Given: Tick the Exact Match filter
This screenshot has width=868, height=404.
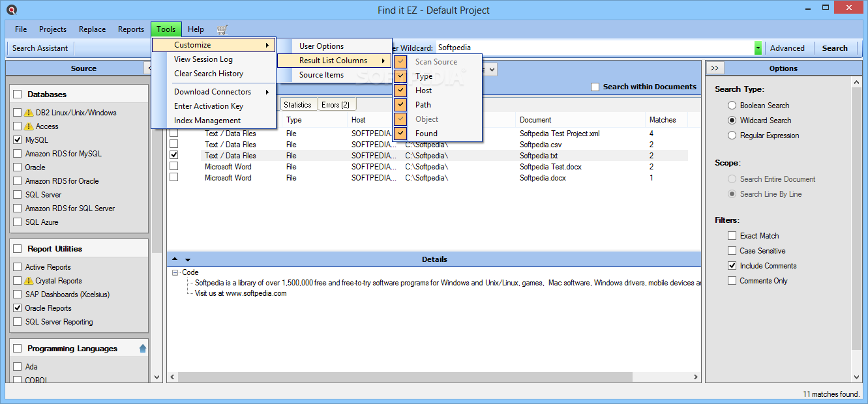Looking at the screenshot, I should click(732, 236).
